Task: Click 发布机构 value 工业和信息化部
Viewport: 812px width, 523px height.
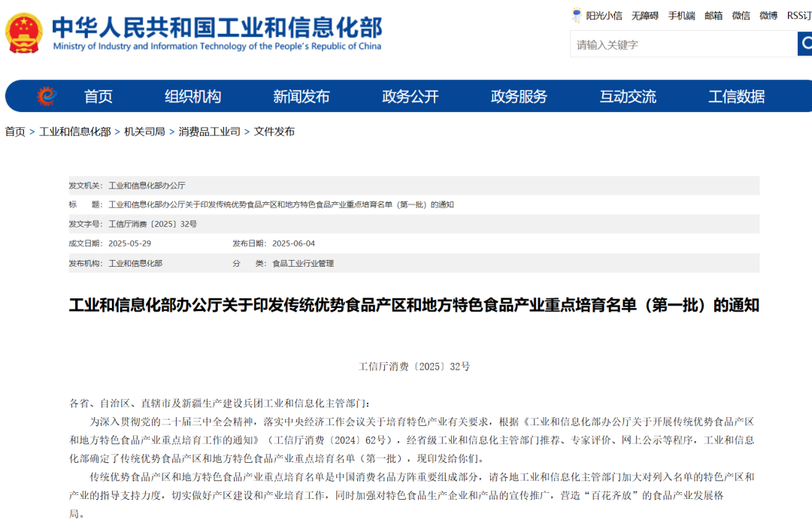Action: [135, 264]
